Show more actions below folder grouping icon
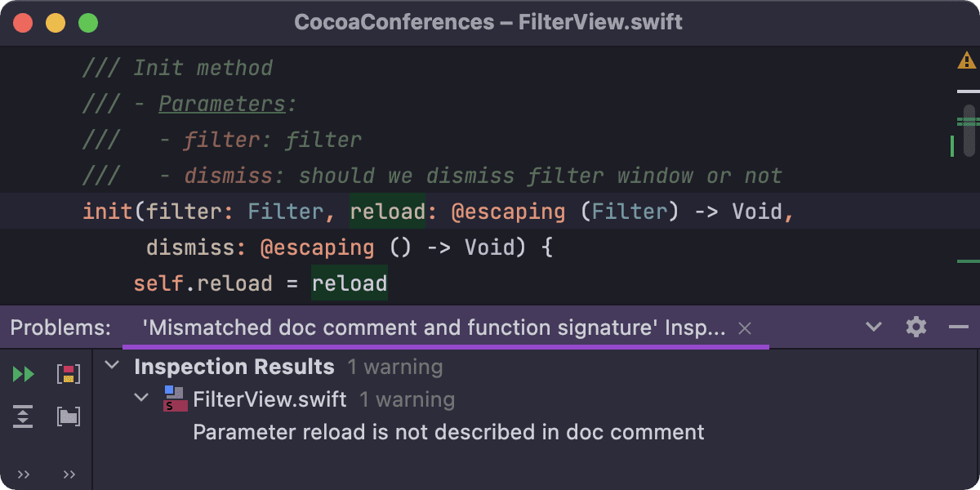Viewport: 980px width, 490px height. tap(69, 474)
